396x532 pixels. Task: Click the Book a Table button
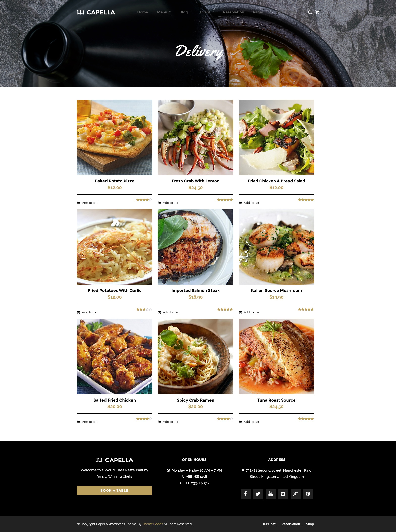pyautogui.click(x=114, y=490)
